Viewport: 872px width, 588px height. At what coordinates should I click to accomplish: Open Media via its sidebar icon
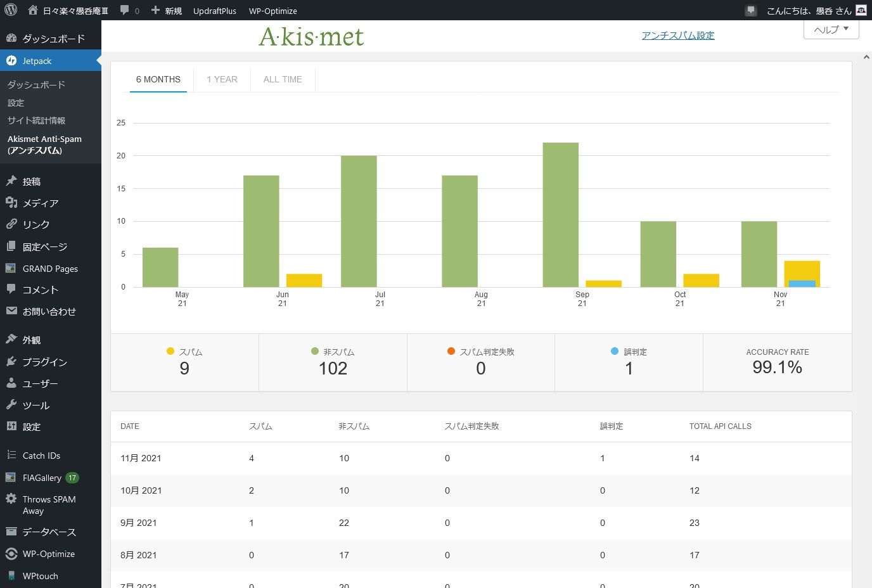pos(11,203)
